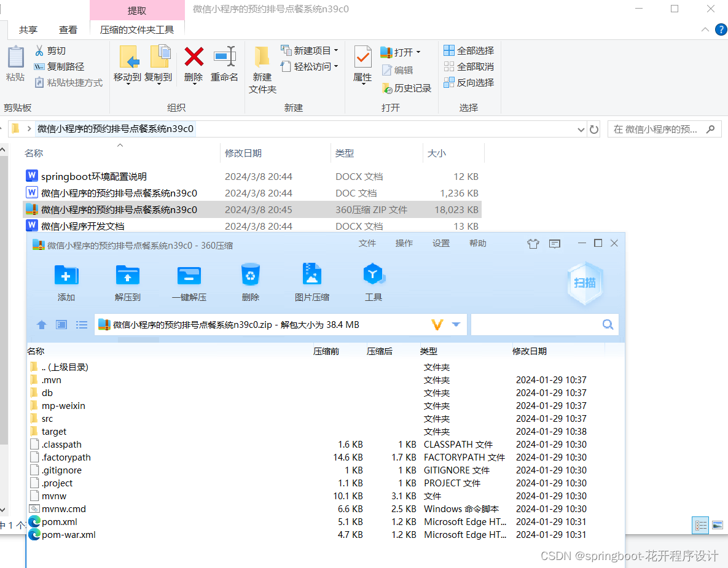Click Select all in the Select group
Image resolution: width=728 pixels, height=568 pixels.
[x=469, y=50]
